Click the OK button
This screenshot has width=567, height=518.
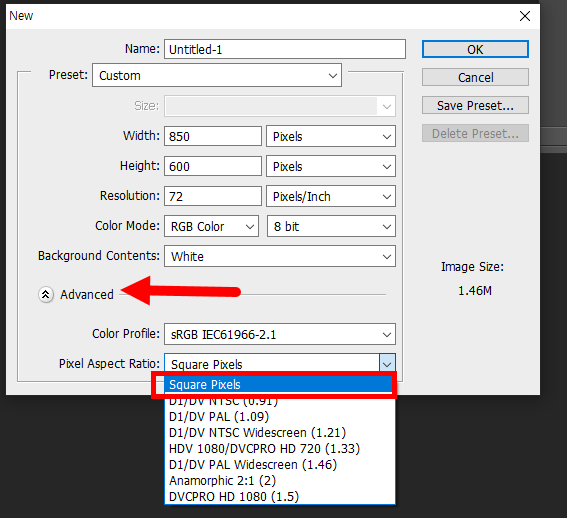point(475,49)
